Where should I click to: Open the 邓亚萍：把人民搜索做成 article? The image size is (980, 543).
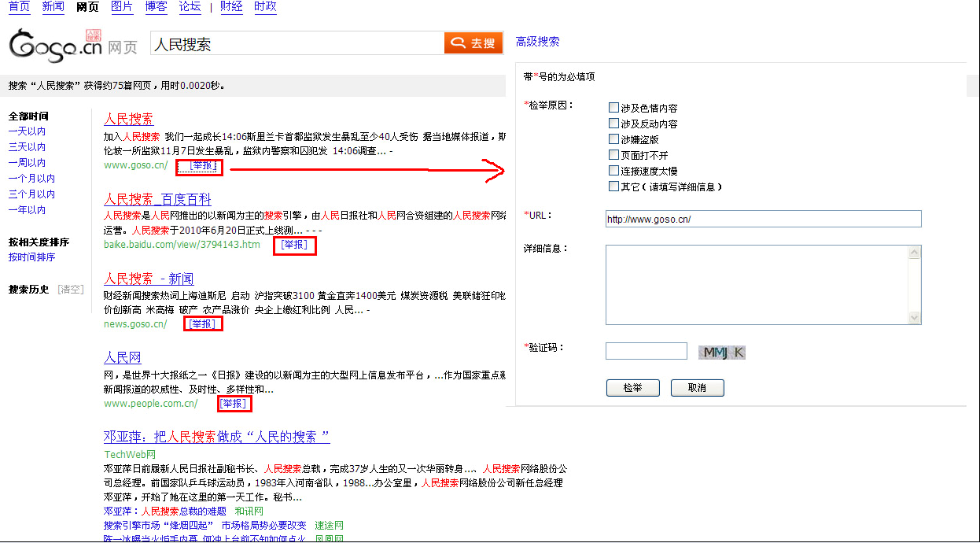(216, 437)
